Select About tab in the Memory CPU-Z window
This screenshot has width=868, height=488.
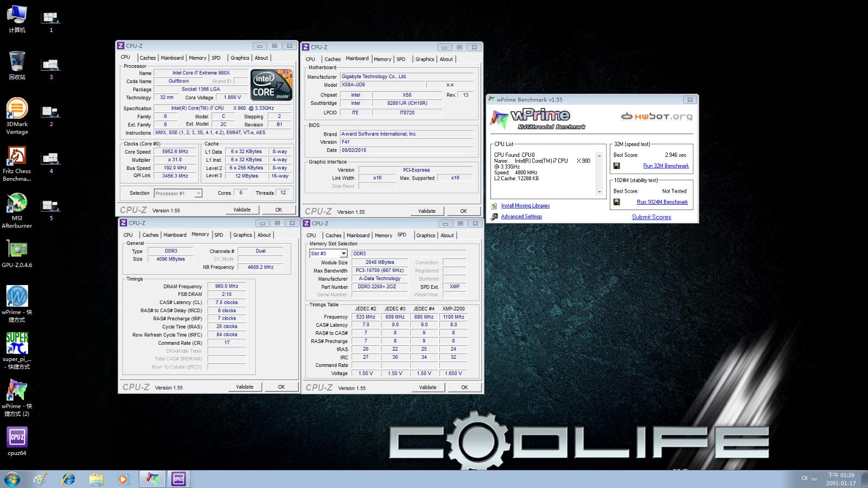tap(264, 235)
